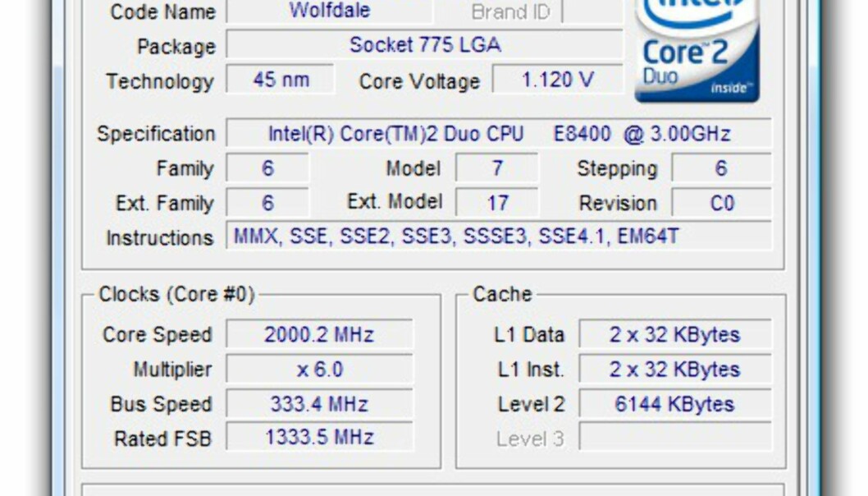Select the Rated FSB value 1333.5 MHz
Image resolution: width=868 pixels, height=496 pixels.
pos(319,438)
